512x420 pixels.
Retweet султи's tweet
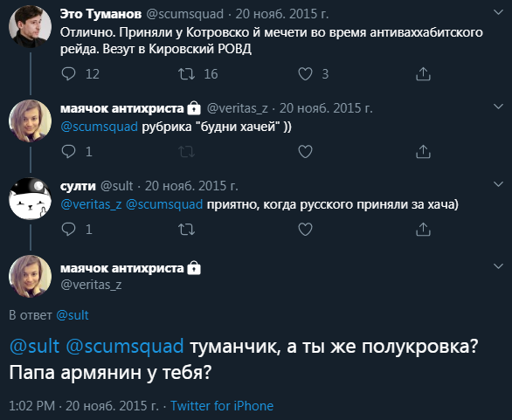pos(186,229)
